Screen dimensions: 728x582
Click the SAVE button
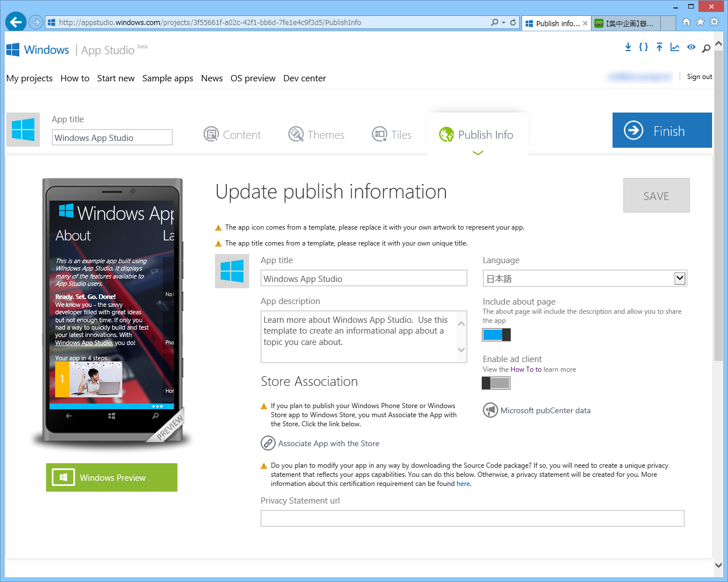(656, 195)
